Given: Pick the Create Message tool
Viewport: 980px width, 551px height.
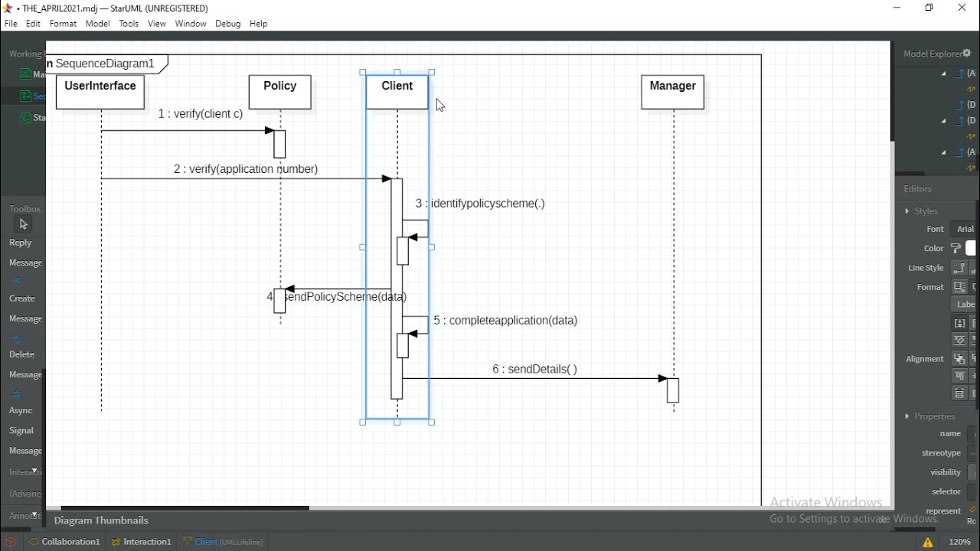Looking at the screenshot, I should 24,300.
